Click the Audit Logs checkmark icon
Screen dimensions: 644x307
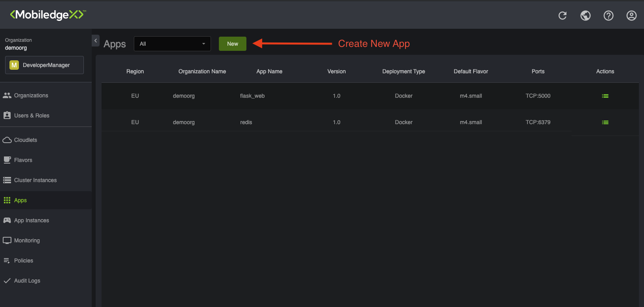[7, 281]
